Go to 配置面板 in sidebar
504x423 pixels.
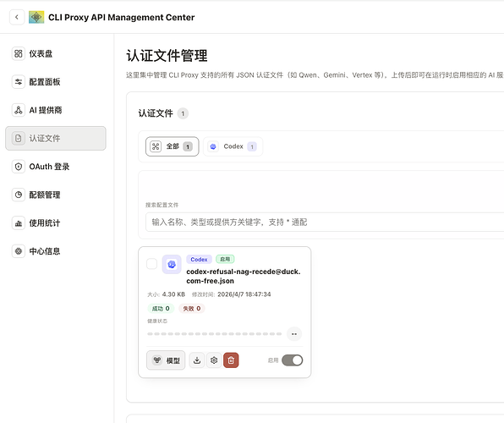click(x=56, y=82)
